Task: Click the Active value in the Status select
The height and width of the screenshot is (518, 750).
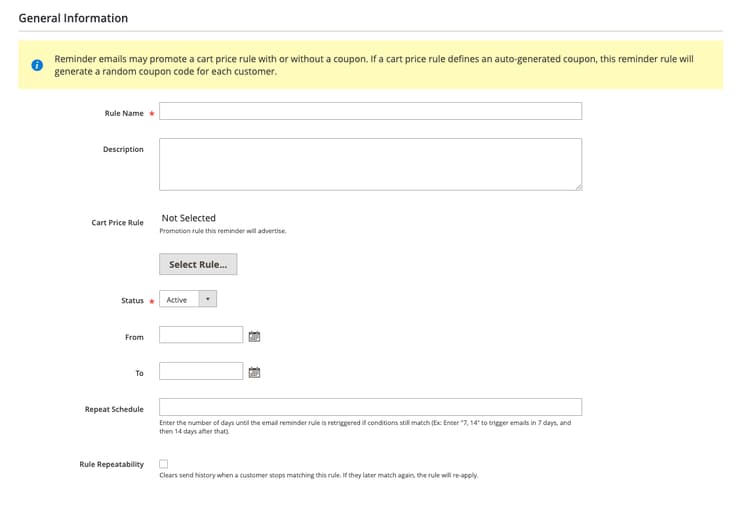Action: [x=176, y=299]
